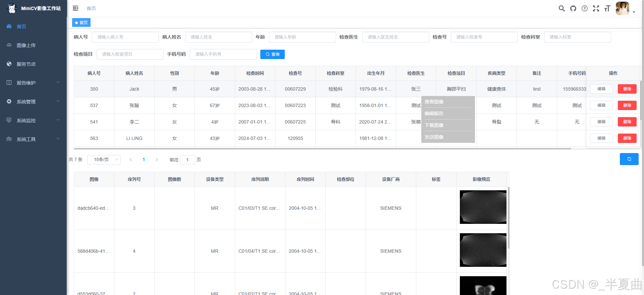644x295 pixels.
Task: Click the MiniCV logo icon
Action: coord(12,8)
